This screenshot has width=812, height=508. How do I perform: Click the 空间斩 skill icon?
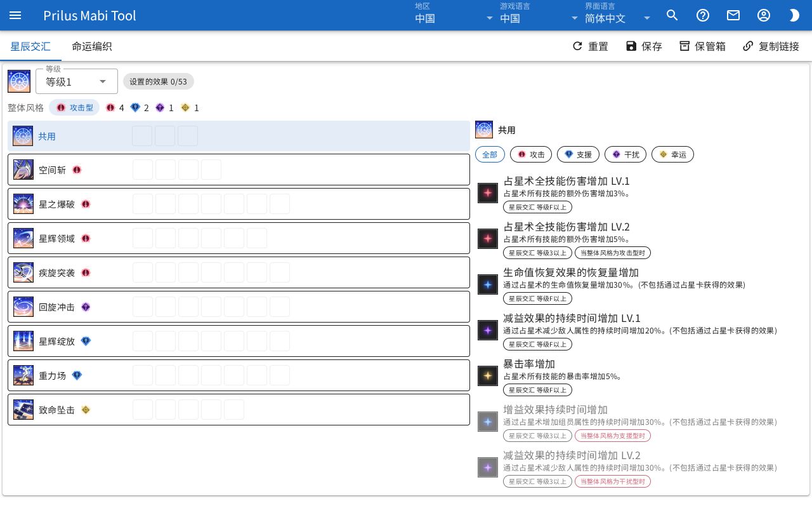tap(23, 170)
